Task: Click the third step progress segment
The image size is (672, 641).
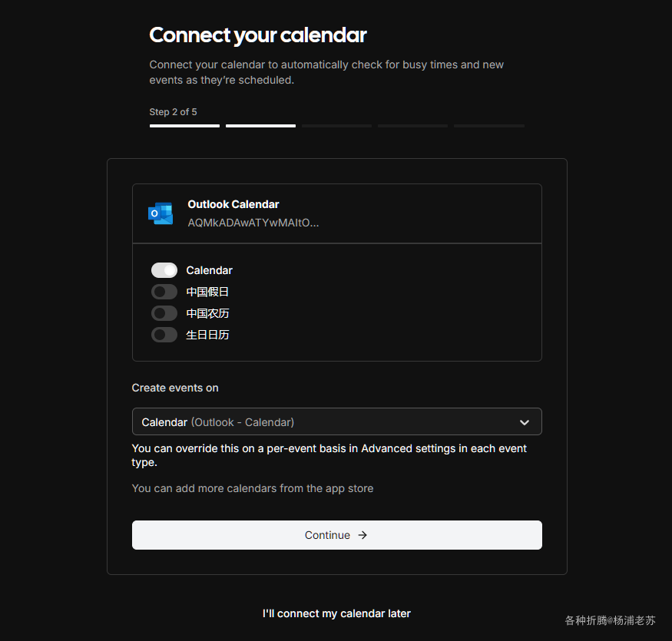Action: (337, 126)
